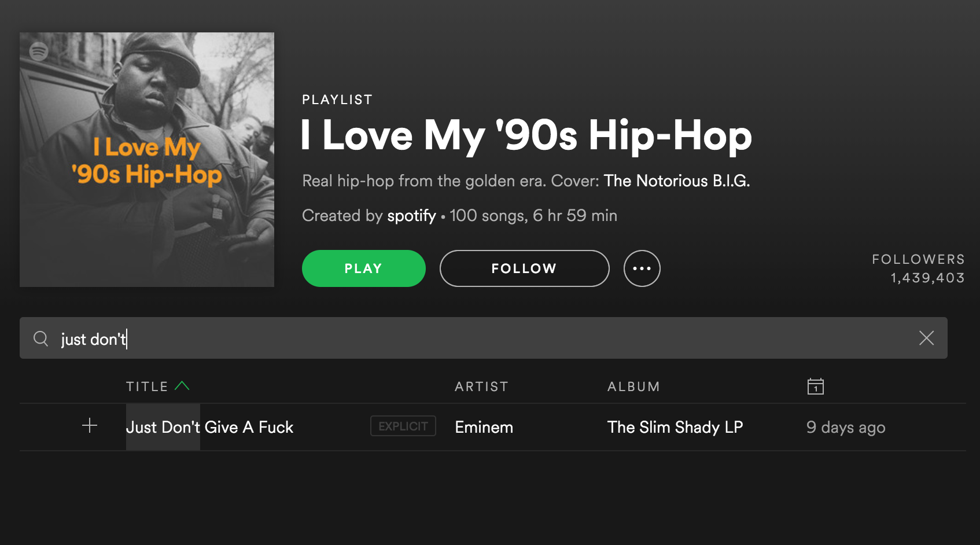Viewport: 980px width, 545px height.
Task: Click the Spotify logo on the cover art
Action: click(39, 51)
